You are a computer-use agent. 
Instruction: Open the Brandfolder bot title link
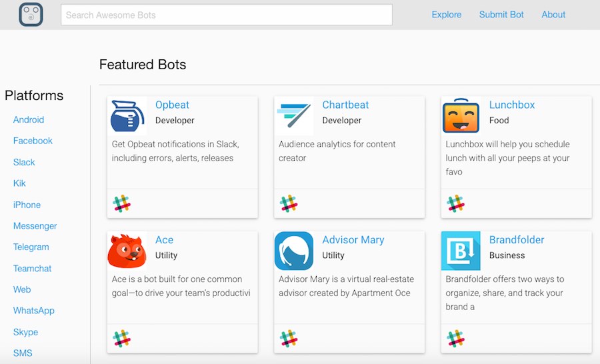tap(517, 240)
